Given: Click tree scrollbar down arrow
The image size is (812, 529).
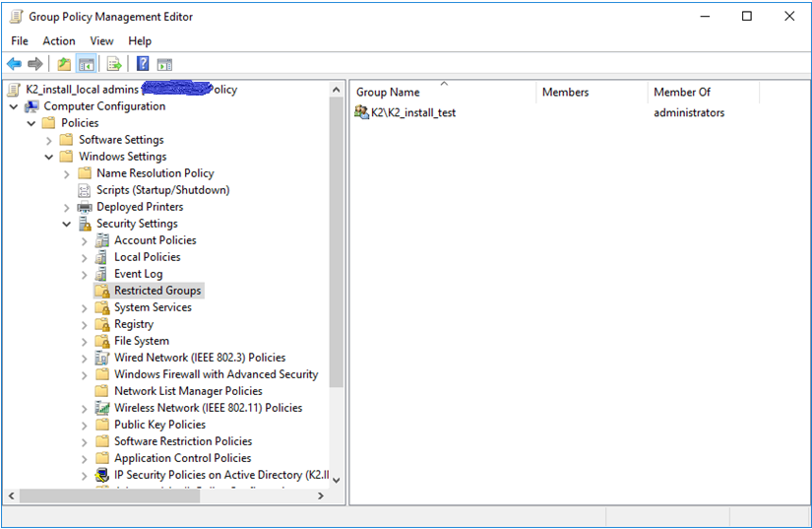Looking at the screenshot, I should coord(336,481).
